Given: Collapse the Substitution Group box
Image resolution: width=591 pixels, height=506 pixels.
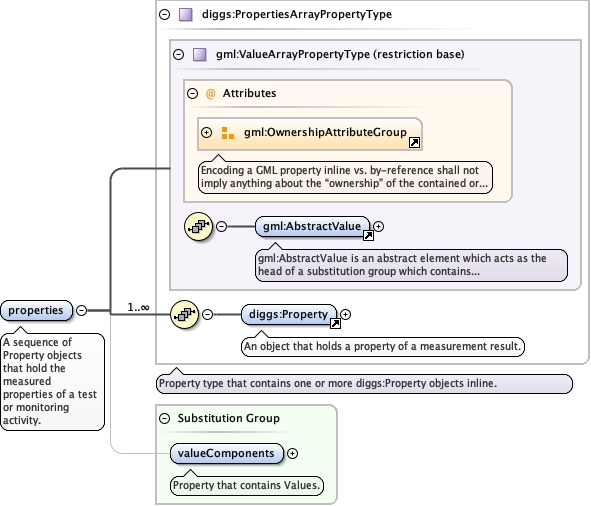Looking at the screenshot, I should tap(165, 419).
